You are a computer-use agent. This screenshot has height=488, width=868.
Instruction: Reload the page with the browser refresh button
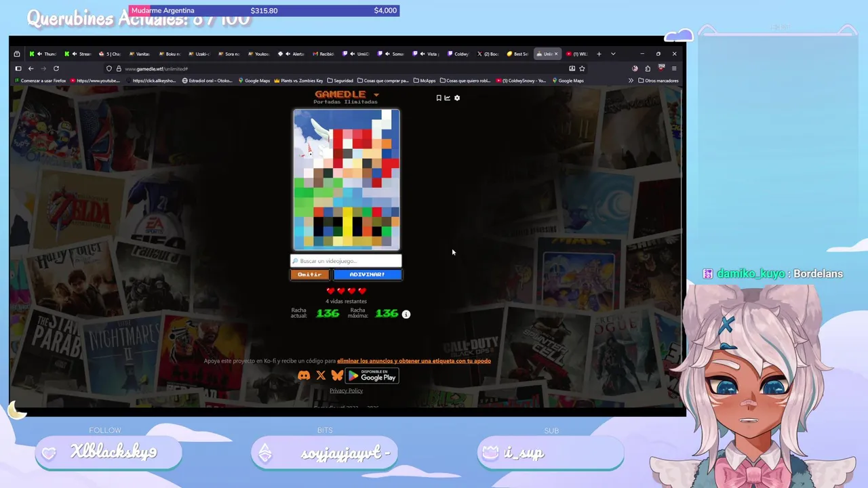56,68
